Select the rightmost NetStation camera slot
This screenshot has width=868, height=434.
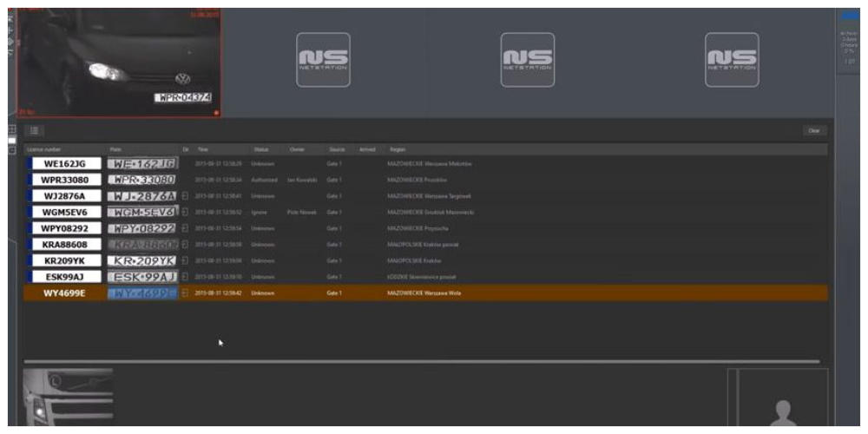731,60
